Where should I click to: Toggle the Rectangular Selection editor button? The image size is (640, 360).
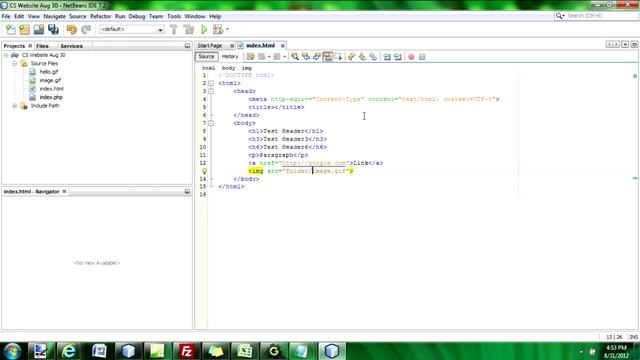pyautogui.click(x=338, y=57)
